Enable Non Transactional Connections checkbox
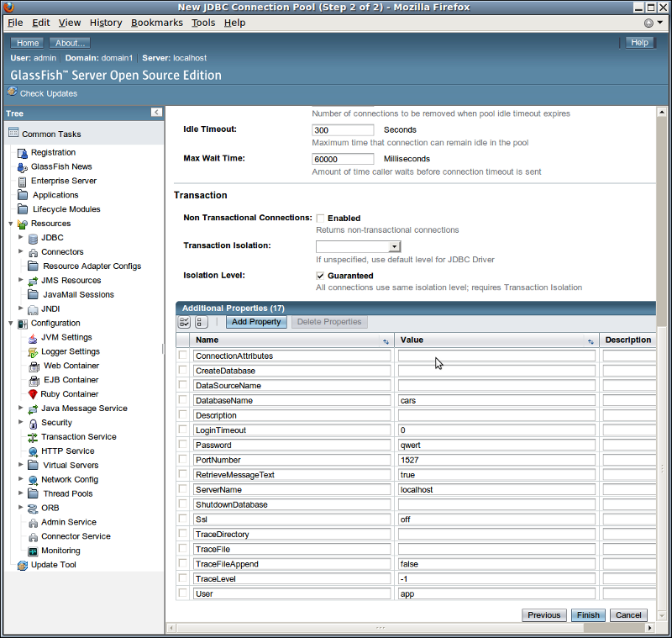Screen dimensions: 672x638 [321, 219]
